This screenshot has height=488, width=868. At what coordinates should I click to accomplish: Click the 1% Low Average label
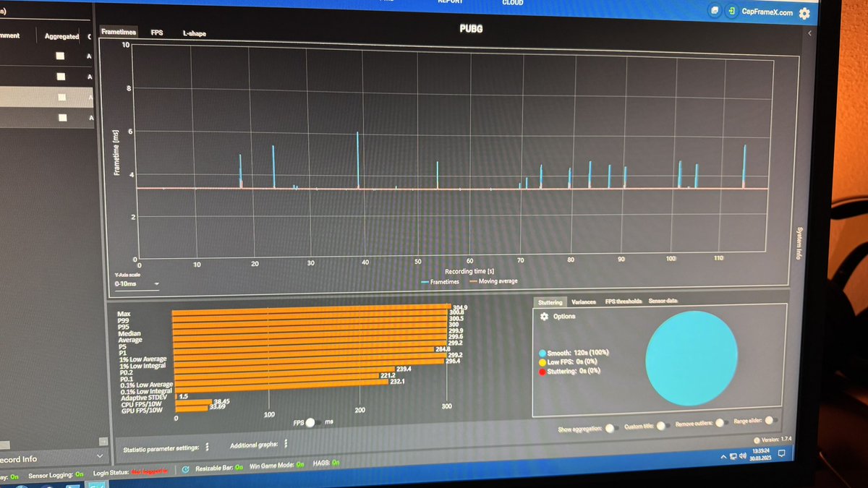pos(142,359)
